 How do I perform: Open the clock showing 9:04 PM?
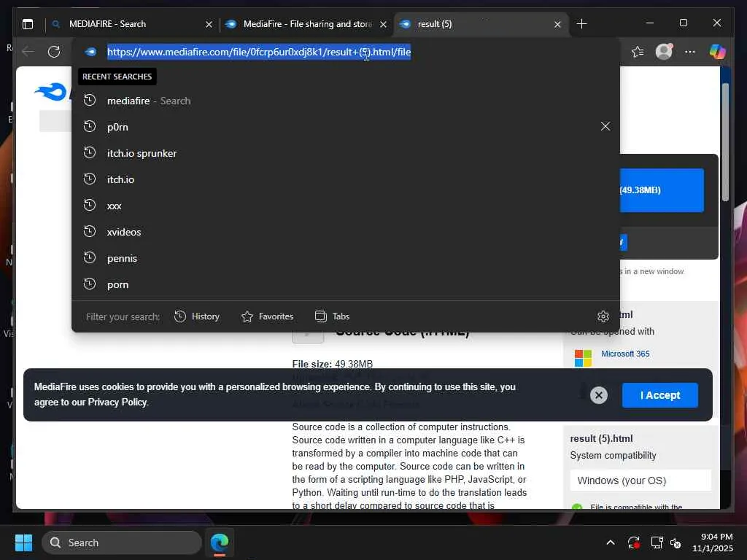713,542
